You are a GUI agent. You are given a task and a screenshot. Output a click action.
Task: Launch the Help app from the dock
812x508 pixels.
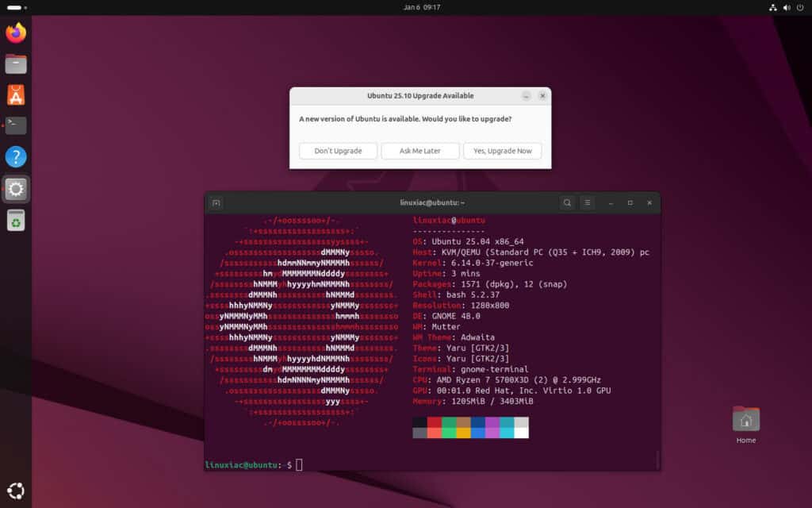pyautogui.click(x=16, y=157)
